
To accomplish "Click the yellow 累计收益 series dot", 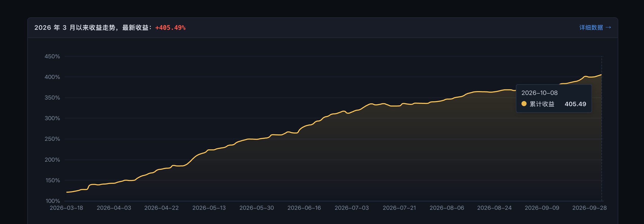I will [x=524, y=104].
